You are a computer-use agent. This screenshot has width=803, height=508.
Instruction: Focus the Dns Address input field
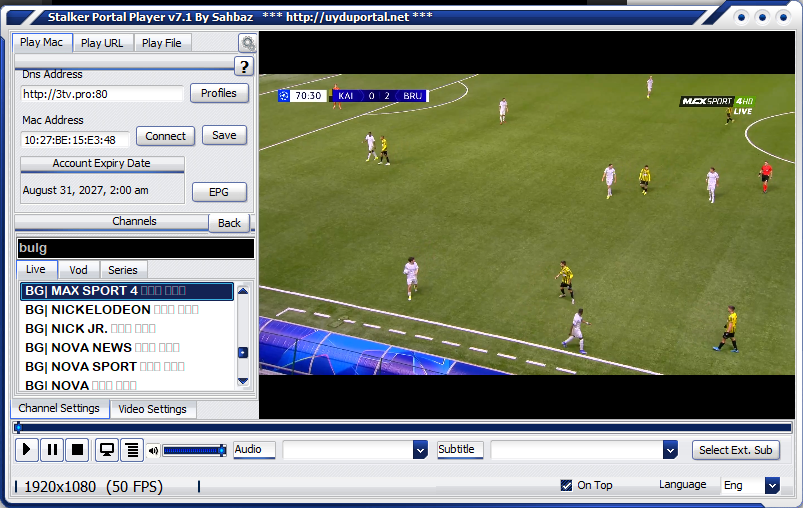(102, 94)
